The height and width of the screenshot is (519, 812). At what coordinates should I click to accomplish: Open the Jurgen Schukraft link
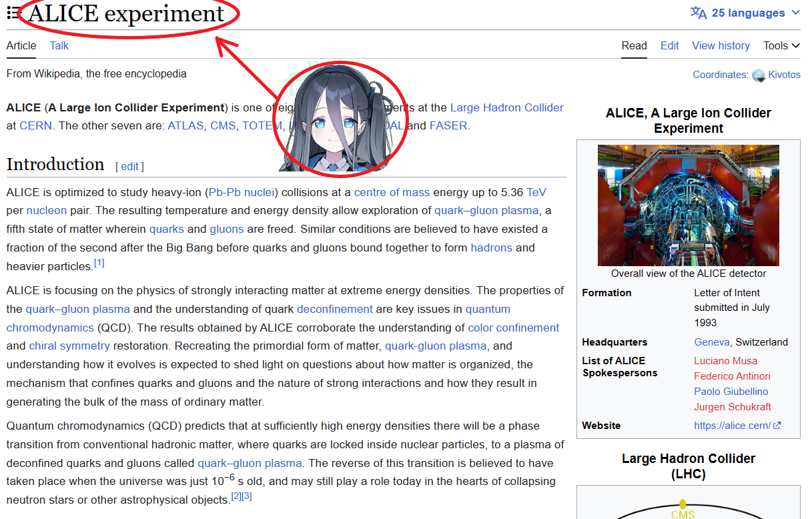[733, 407]
